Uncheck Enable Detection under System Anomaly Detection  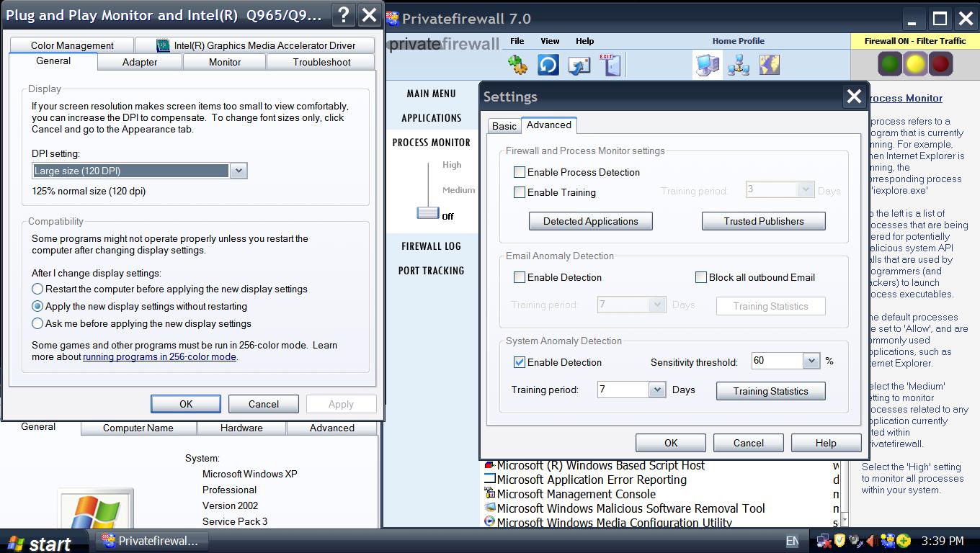519,362
